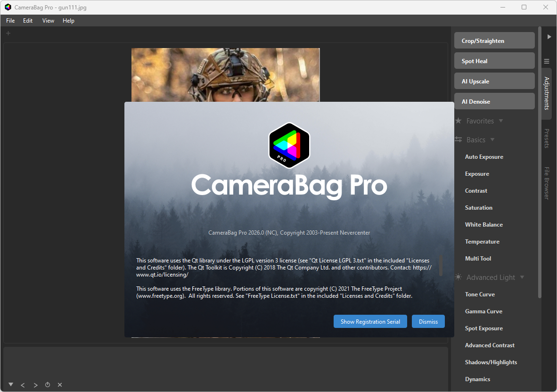Click the AI Denoise button
Image resolution: width=557 pixels, height=392 pixels.
494,101
